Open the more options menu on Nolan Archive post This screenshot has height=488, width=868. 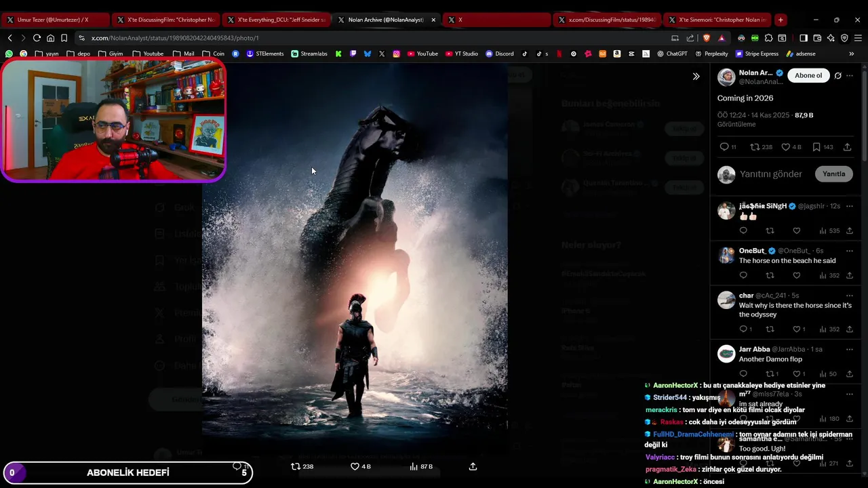pyautogui.click(x=850, y=75)
